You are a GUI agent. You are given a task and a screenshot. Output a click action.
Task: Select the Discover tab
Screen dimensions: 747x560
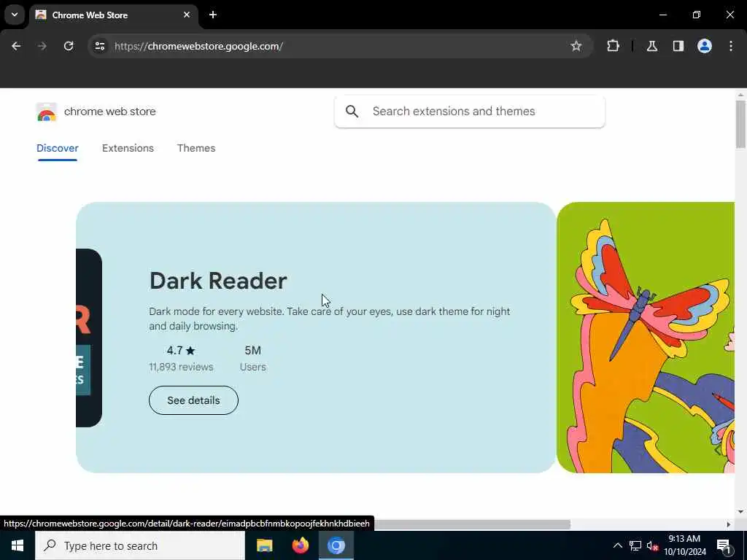tap(57, 148)
